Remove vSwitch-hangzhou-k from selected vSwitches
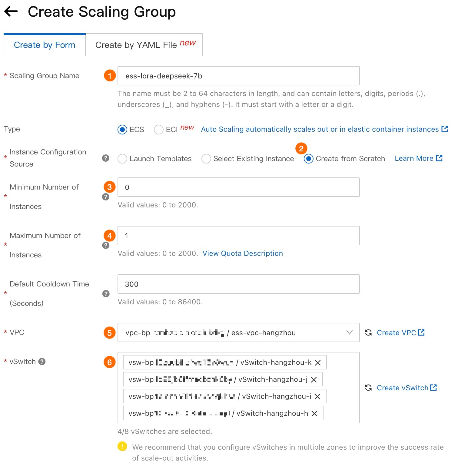 (x=318, y=363)
